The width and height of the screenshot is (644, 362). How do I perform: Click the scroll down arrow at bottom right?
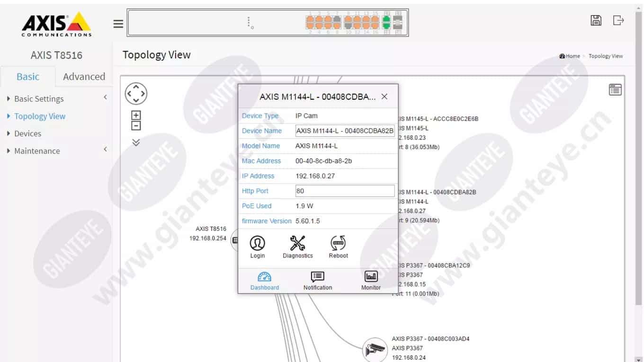(639, 360)
